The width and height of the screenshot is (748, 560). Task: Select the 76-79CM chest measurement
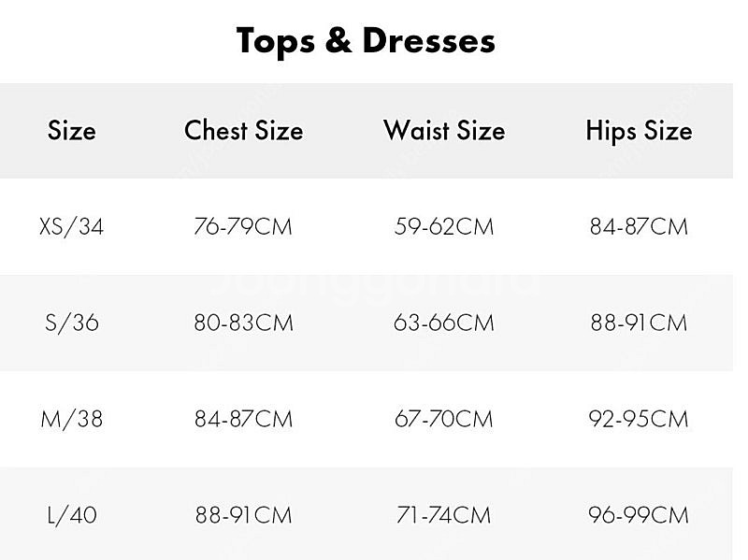point(243,226)
